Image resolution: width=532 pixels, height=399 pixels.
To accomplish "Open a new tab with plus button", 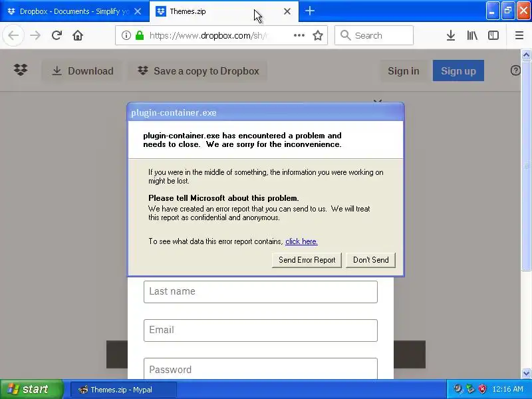I will pos(309,11).
